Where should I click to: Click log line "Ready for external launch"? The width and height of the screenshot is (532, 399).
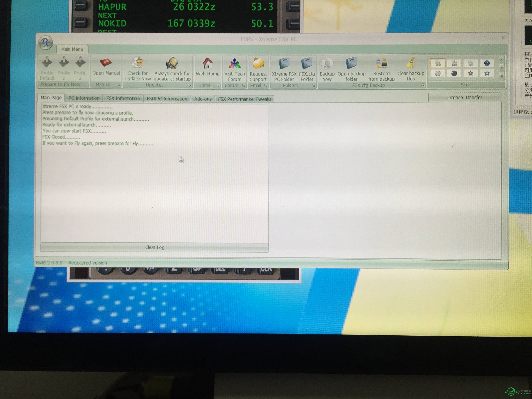(x=76, y=125)
